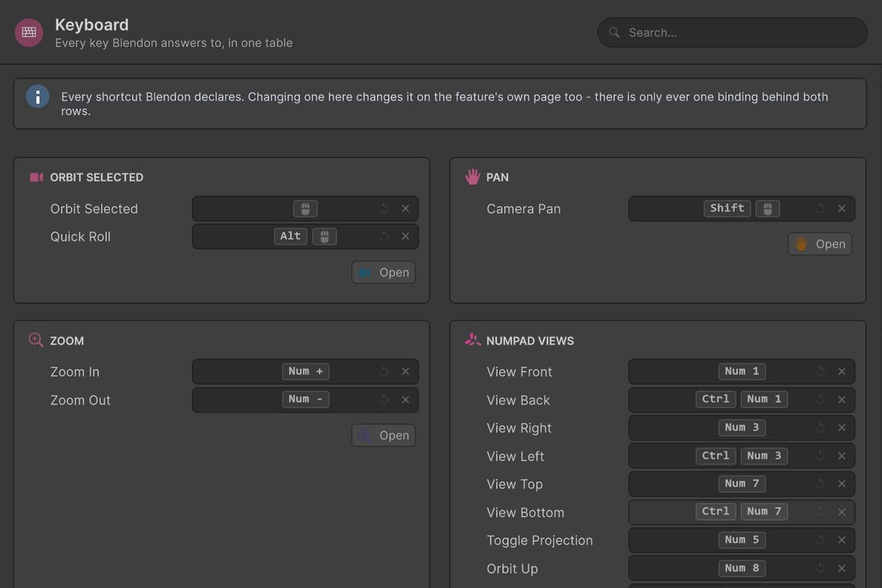Screen dimensions: 882x588
Task: Edit the Quick Roll Alt binding field
Action: coord(306,236)
